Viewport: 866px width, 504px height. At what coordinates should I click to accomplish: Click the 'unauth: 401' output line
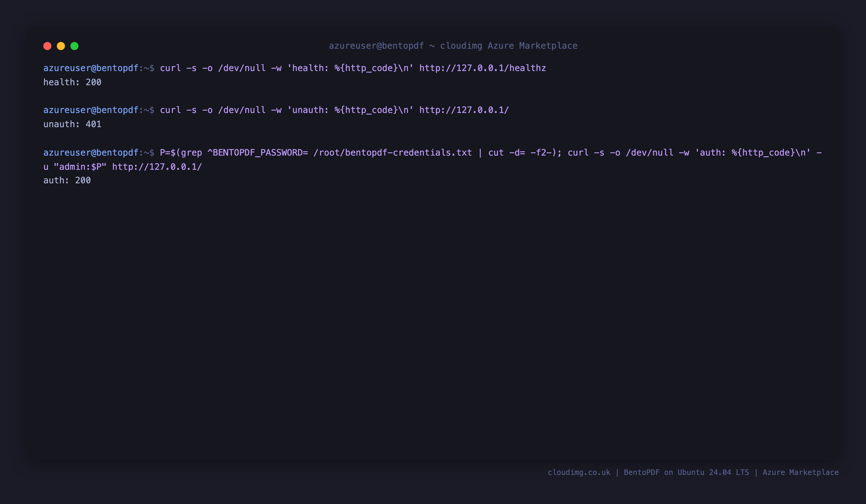[72, 124]
